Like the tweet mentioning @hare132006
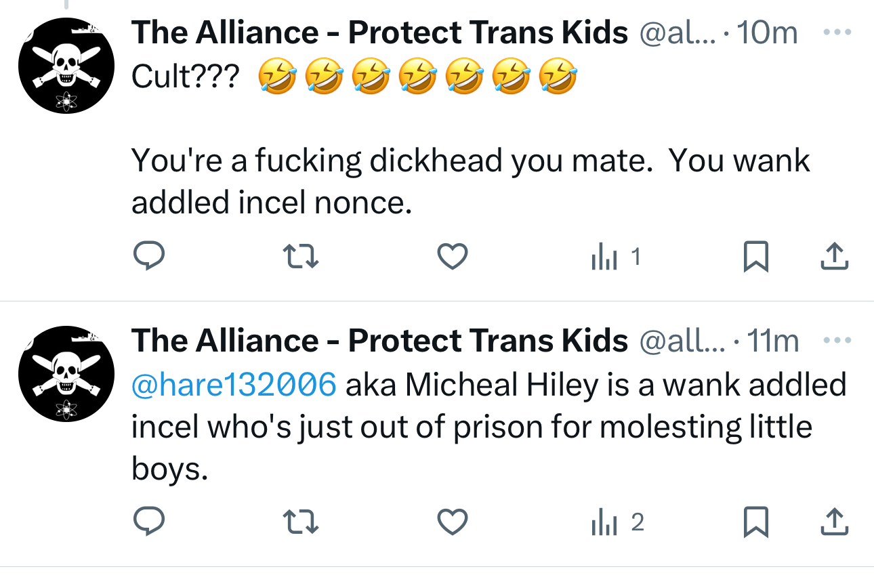874x588 pixels. [452, 522]
